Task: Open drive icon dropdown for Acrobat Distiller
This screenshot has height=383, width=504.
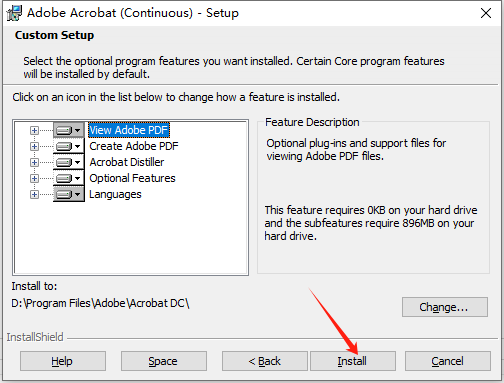Action: pyautogui.click(x=69, y=162)
